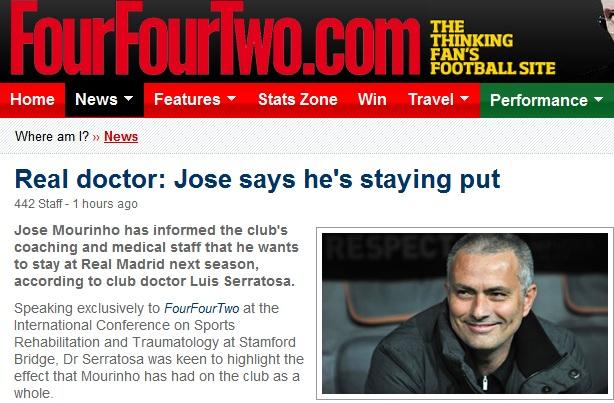The height and width of the screenshot is (403, 614).
Task: Click the header portrait image at top right
Action: coord(605,20)
